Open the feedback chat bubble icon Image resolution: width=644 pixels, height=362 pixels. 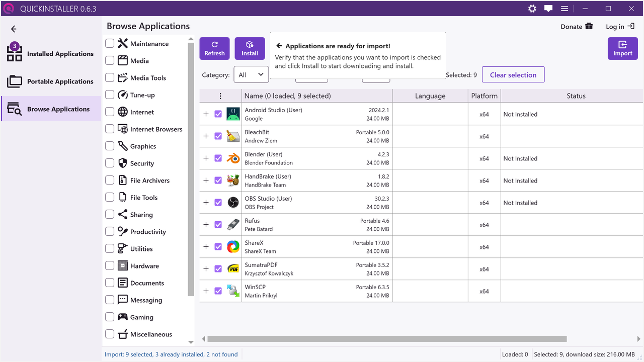point(548,9)
